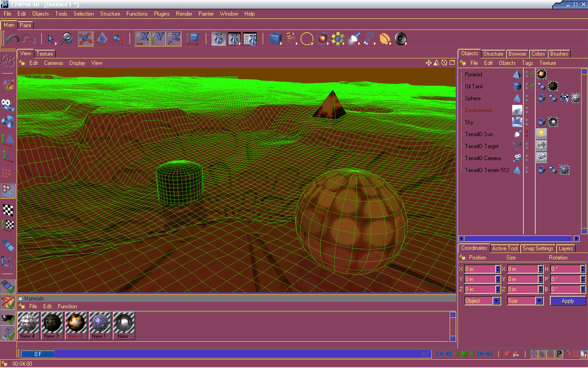Open the sound speaker objects icon

(x=401, y=39)
